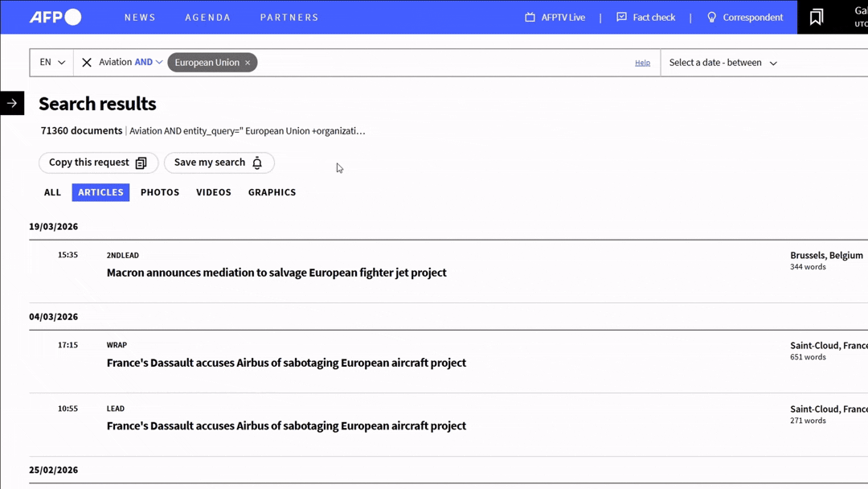Open Macron announces mediation article
The height and width of the screenshot is (489, 868).
pyautogui.click(x=276, y=273)
